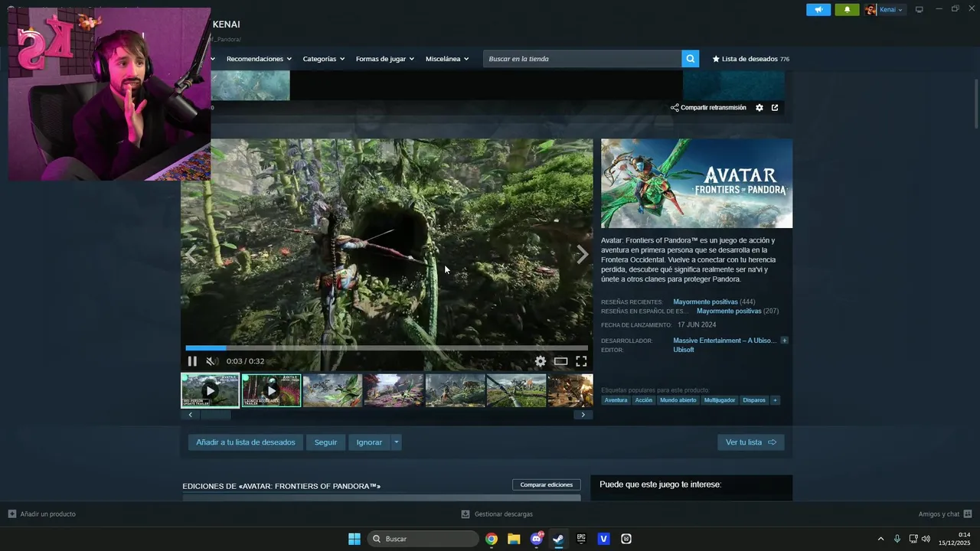
Task: Show more tags plus button
Action: (x=776, y=400)
